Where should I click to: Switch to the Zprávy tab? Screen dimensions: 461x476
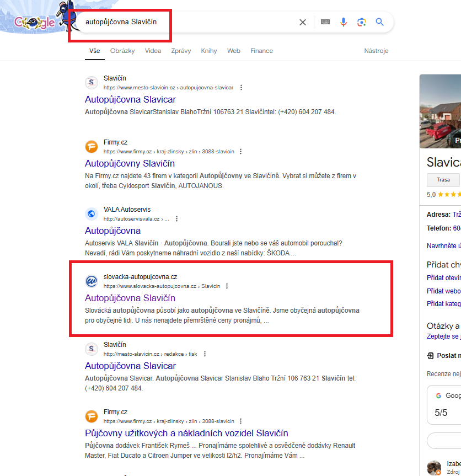coord(181,51)
